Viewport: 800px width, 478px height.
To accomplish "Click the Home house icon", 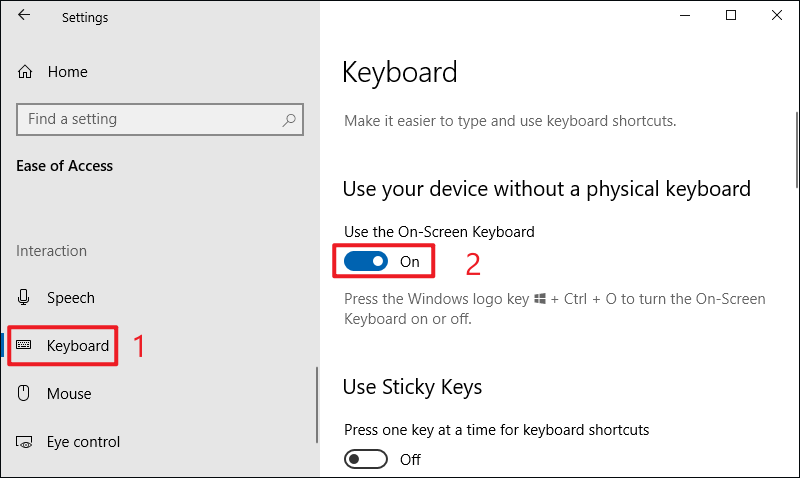I will [x=24, y=72].
